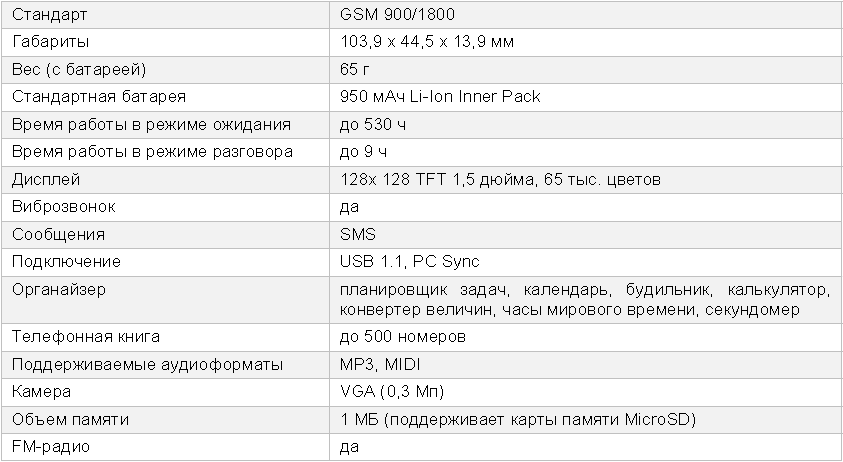Click the 'Стандарт' row label

[x=49, y=15]
